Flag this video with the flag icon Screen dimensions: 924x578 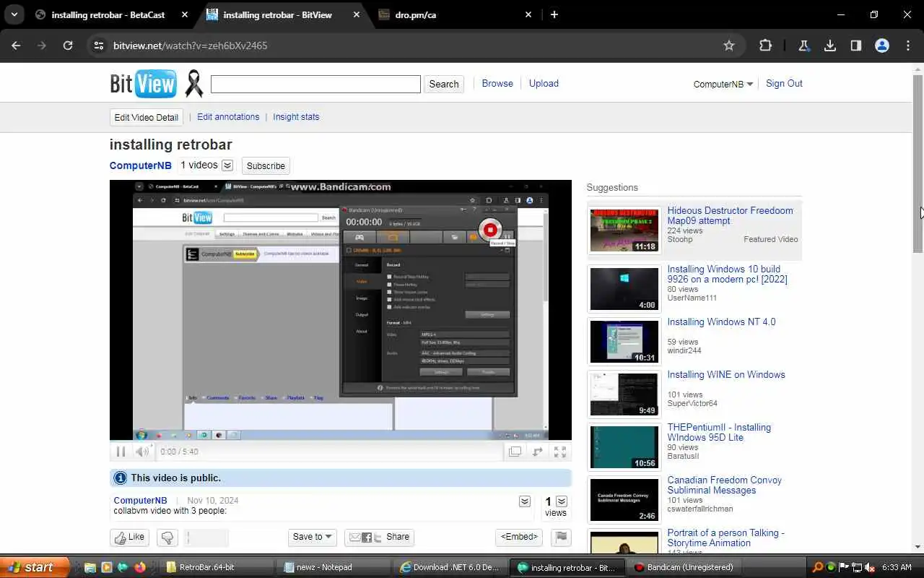click(561, 537)
